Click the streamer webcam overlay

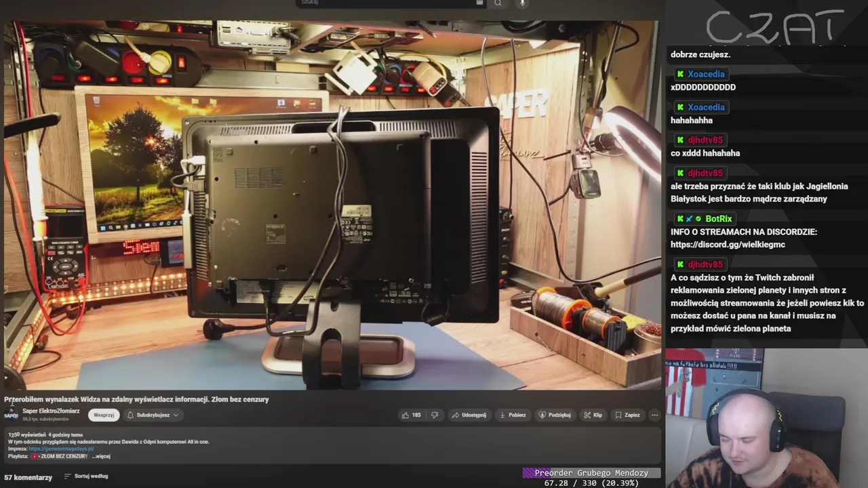click(766, 418)
